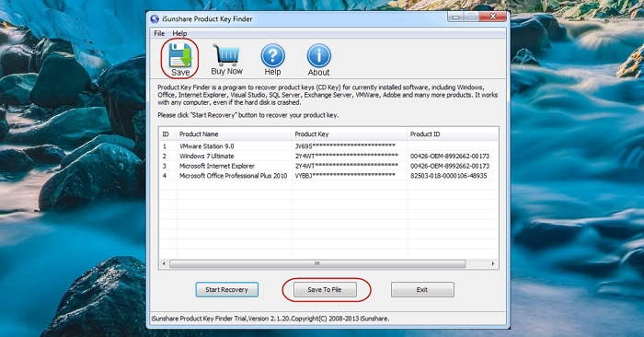The height and width of the screenshot is (337, 644).
Task: Click the iSunshare app icon in title bar
Action: 155,19
